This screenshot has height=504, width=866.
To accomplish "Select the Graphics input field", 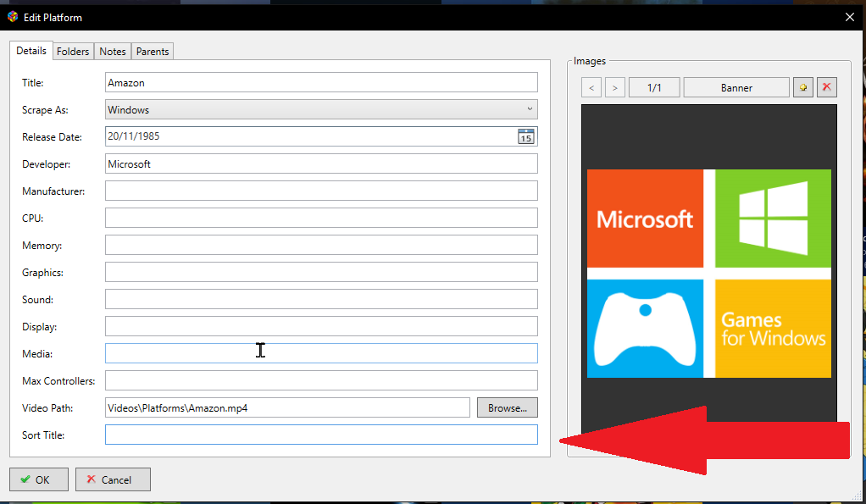I will [x=321, y=272].
